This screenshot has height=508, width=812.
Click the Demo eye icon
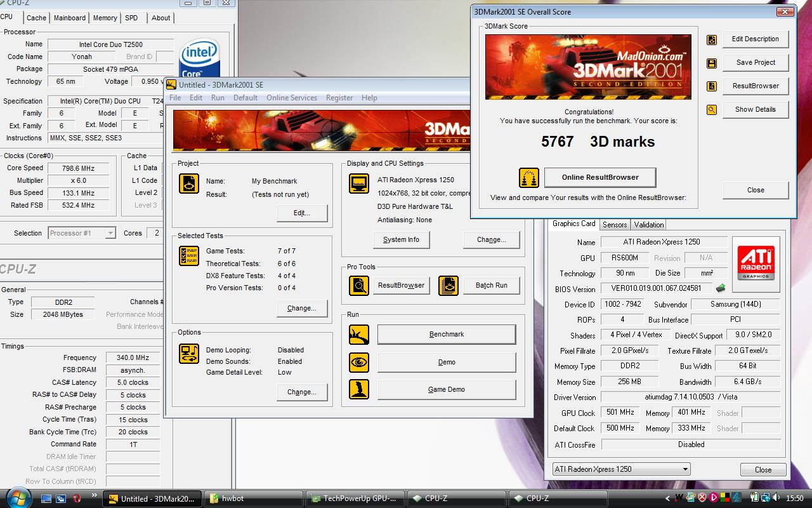[359, 363]
